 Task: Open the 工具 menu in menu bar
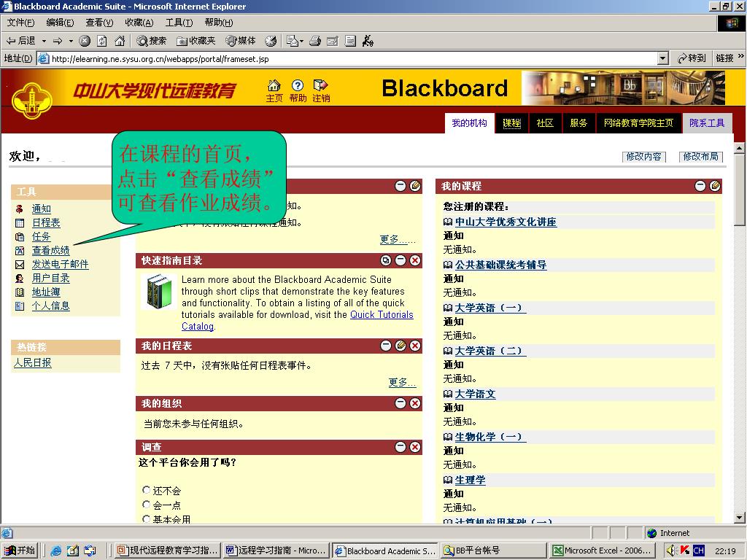tap(179, 23)
